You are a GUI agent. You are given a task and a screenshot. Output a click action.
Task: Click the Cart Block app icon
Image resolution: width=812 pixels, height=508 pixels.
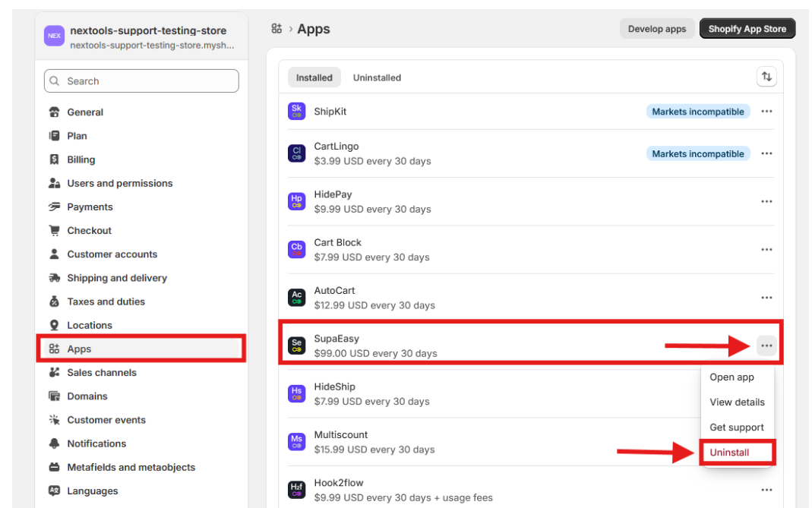296,249
